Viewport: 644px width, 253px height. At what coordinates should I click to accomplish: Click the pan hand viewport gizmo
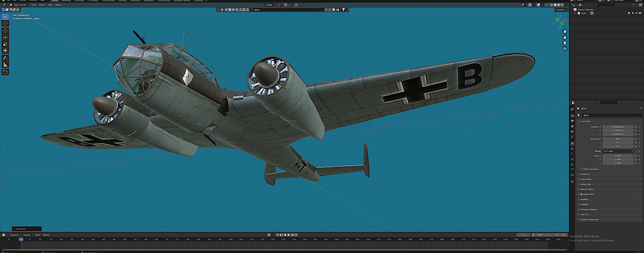click(x=564, y=37)
